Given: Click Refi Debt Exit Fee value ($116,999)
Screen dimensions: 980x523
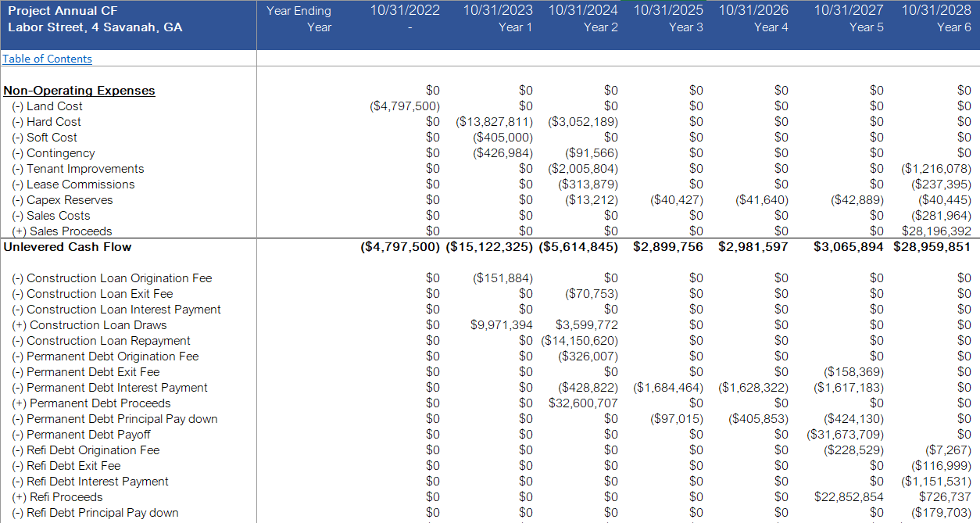Looking at the screenshot, I should click(942, 466).
